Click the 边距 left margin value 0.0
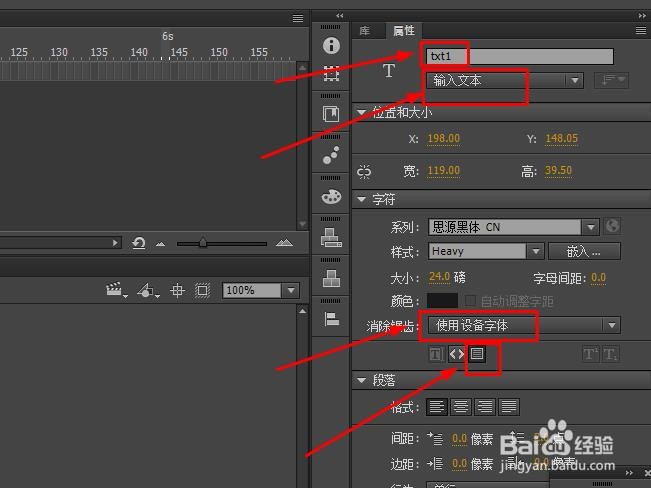 tap(459, 463)
